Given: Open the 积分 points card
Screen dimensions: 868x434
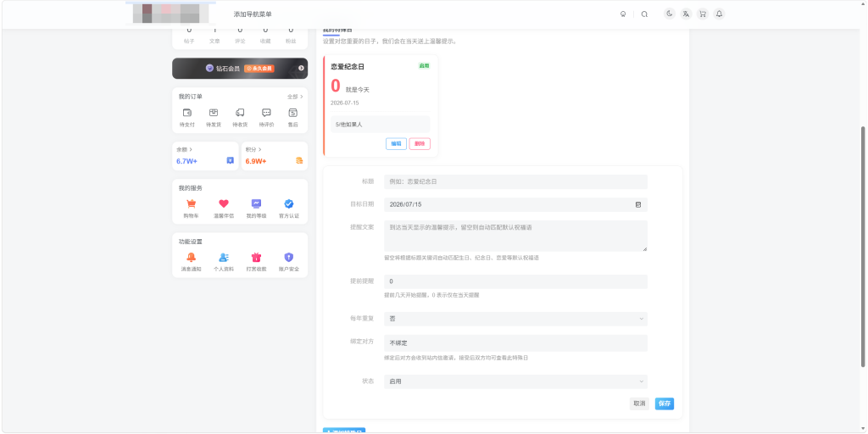Looking at the screenshot, I should pyautogui.click(x=275, y=156).
